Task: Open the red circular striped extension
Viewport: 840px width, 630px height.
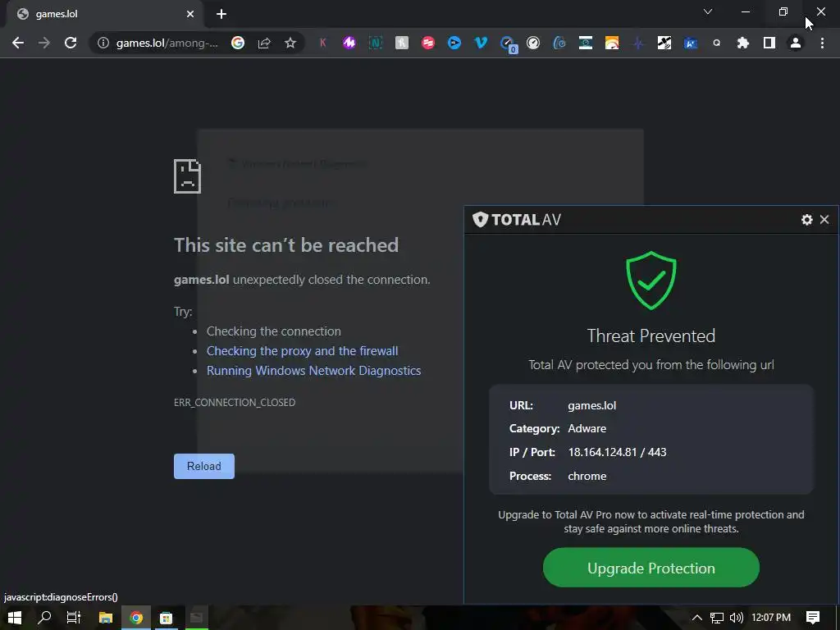Action: click(428, 43)
